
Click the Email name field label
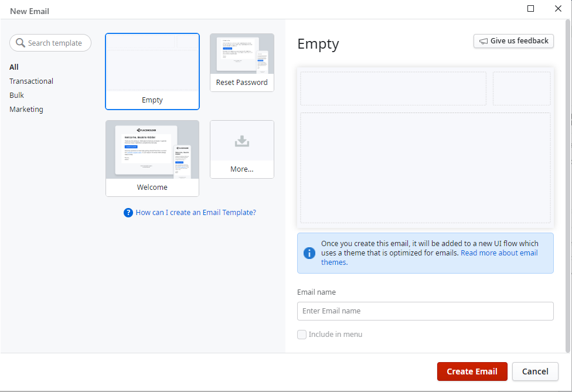tap(316, 292)
